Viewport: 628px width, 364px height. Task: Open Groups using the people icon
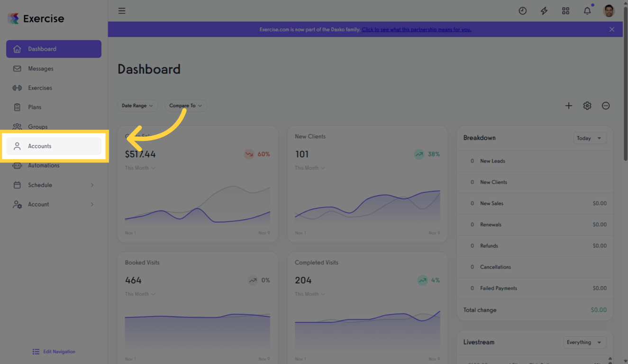click(x=17, y=127)
